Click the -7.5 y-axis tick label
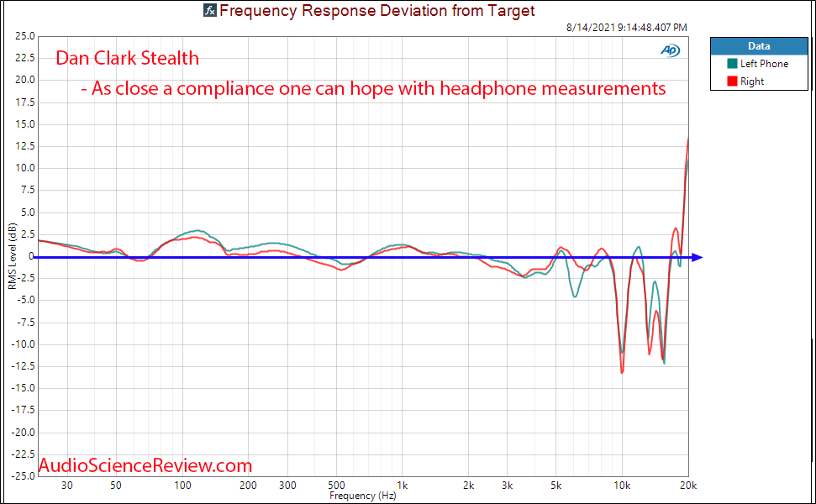Screen dimensions: 816x504 point(25,323)
